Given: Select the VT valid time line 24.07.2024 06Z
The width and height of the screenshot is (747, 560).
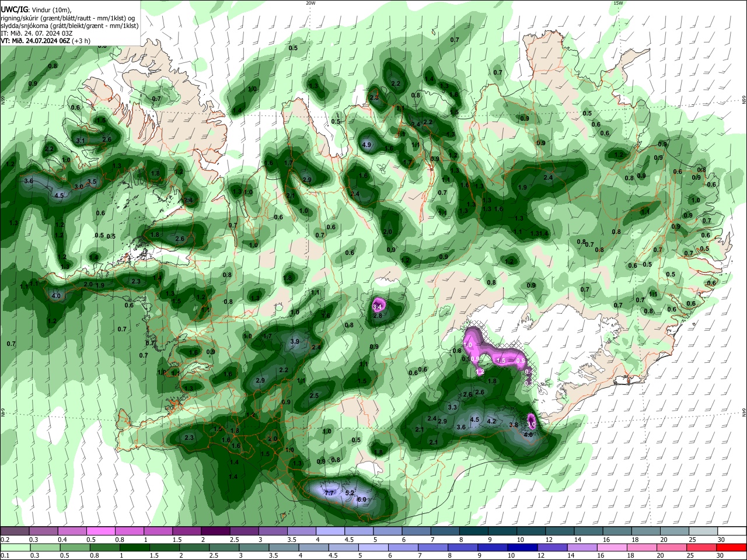Looking at the screenshot, I should 46,41.
